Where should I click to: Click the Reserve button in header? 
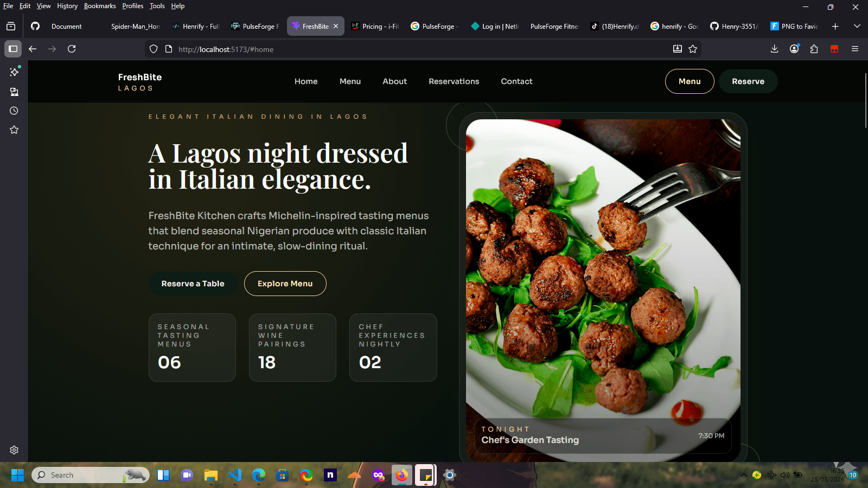pos(748,81)
